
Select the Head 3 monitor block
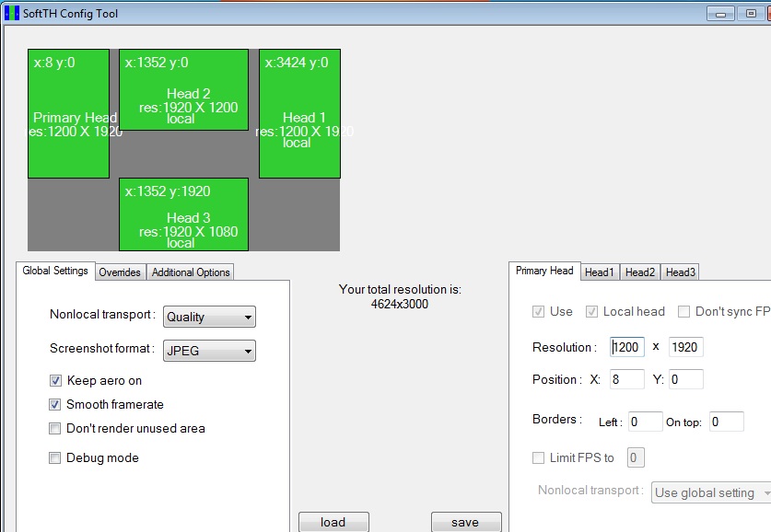click(183, 214)
